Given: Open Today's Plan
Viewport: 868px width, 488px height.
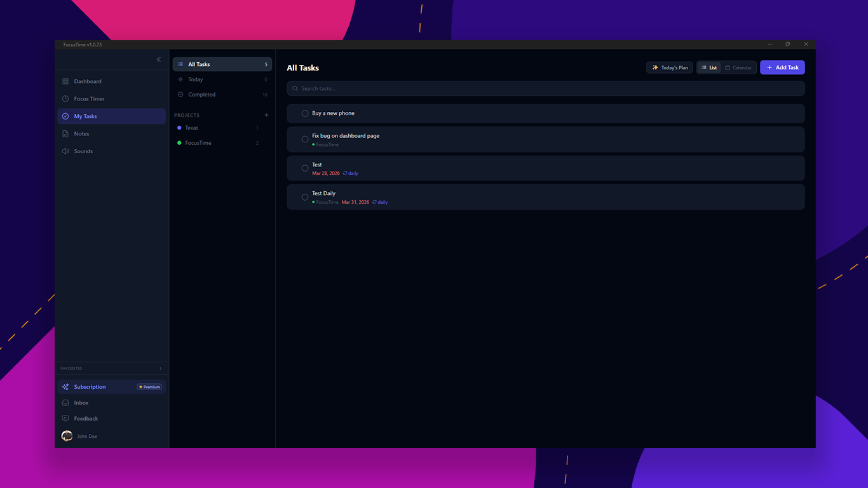Looking at the screenshot, I should tap(670, 67).
